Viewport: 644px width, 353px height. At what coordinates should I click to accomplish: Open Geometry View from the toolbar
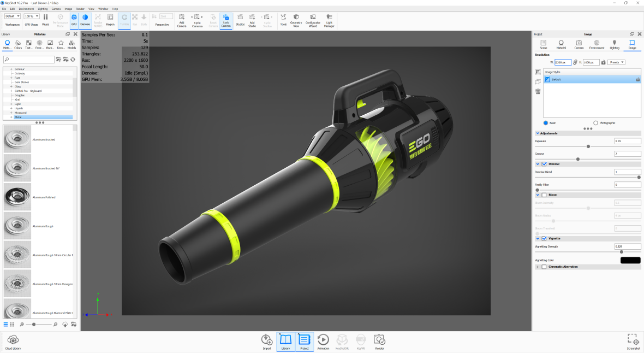click(296, 20)
